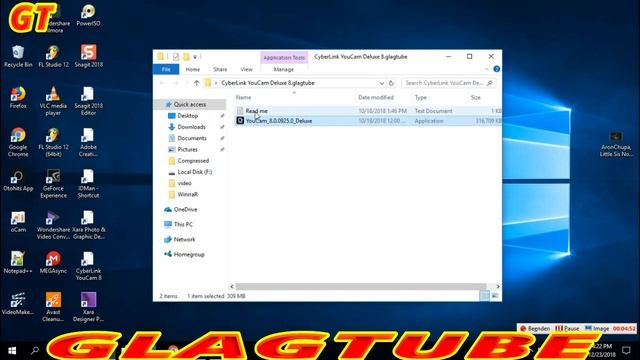
Task: Launch GeForce Experience shortcut
Action: (x=53, y=184)
